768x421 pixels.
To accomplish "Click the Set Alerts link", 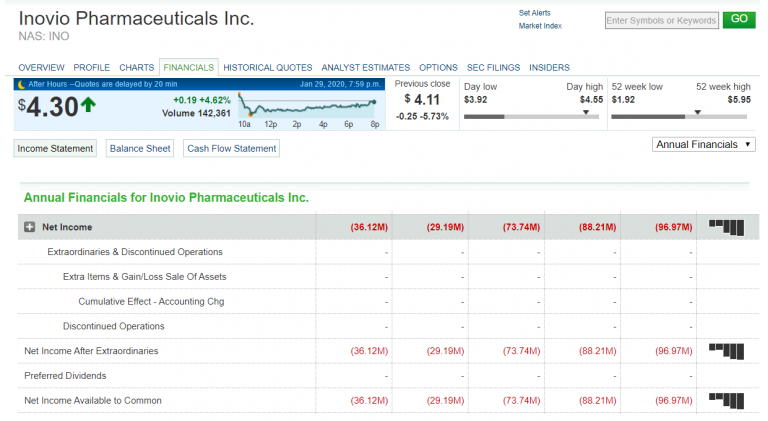I will [534, 12].
